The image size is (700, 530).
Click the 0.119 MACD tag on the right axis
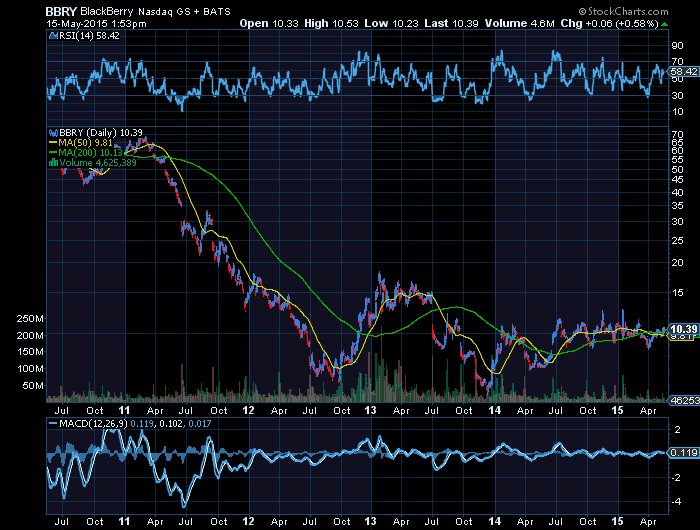tap(683, 453)
